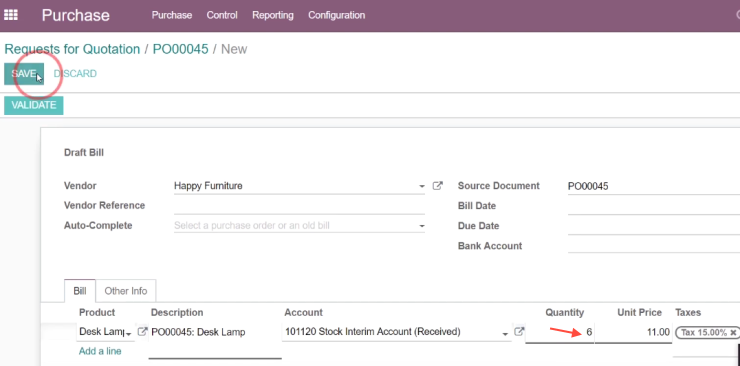Focus the Vendor Reference input field

click(299, 206)
